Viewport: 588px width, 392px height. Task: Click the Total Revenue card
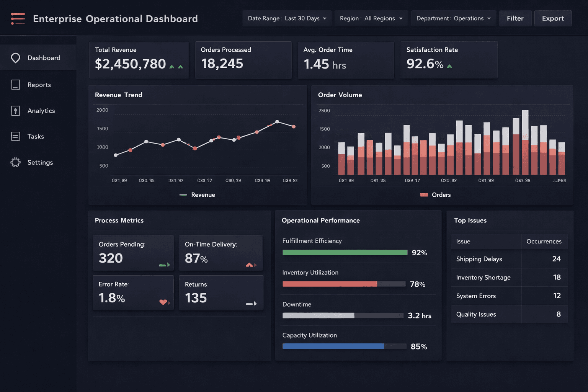[x=139, y=60]
